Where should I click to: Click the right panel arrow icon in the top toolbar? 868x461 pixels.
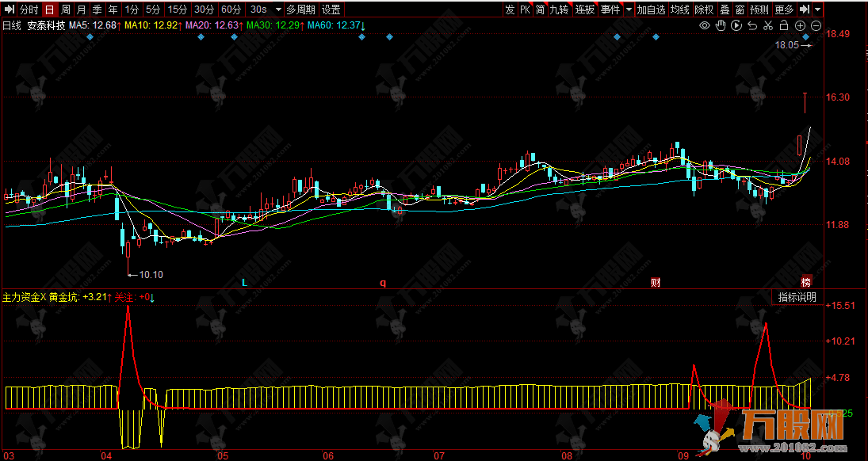tap(805, 10)
